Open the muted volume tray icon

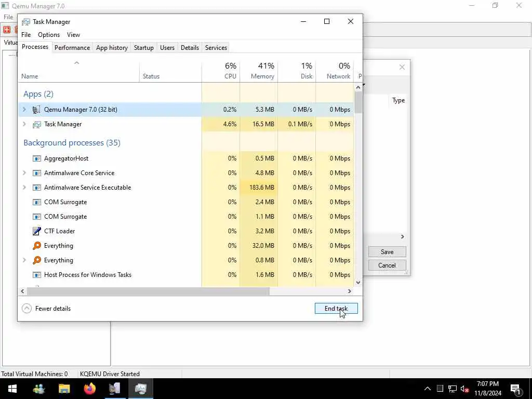tap(465, 389)
